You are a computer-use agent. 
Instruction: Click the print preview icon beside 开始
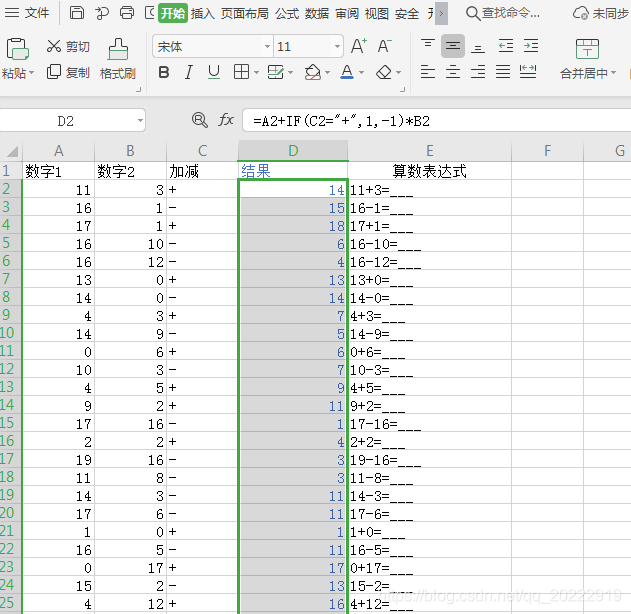[x=150, y=13]
